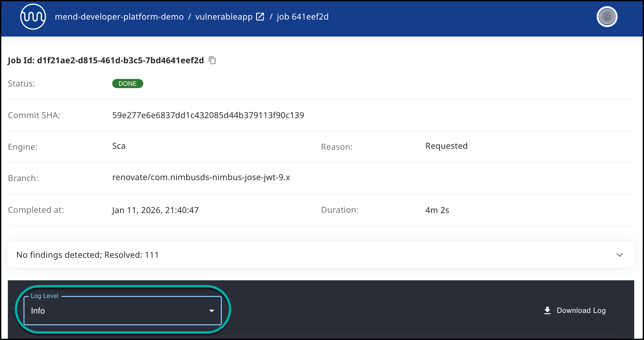Image resolution: width=644 pixels, height=340 pixels.
Task: Click the Download Log arrow icon
Action: point(547,310)
